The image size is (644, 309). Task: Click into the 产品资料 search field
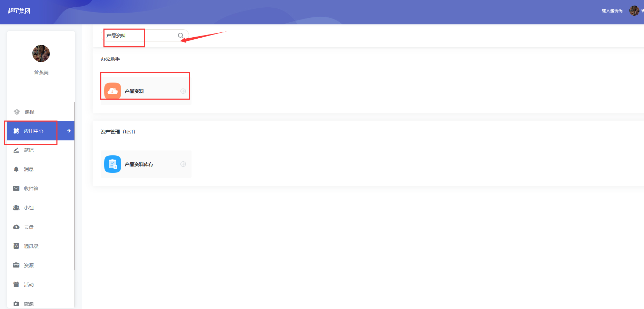click(141, 36)
